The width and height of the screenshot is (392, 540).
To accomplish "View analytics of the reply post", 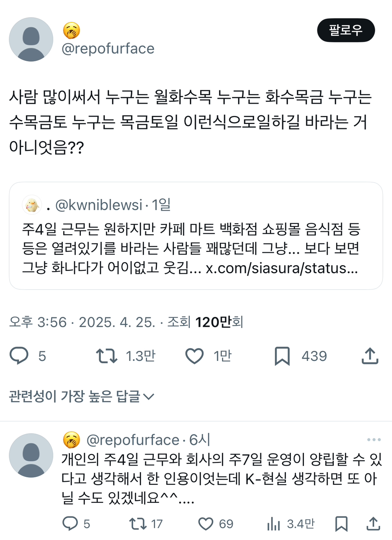I will tap(274, 524).
